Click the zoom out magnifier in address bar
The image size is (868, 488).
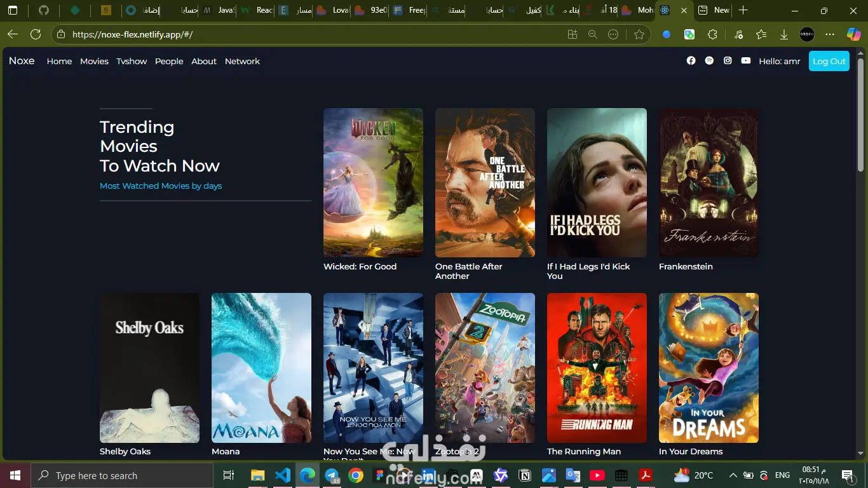(x=593, y=34)
